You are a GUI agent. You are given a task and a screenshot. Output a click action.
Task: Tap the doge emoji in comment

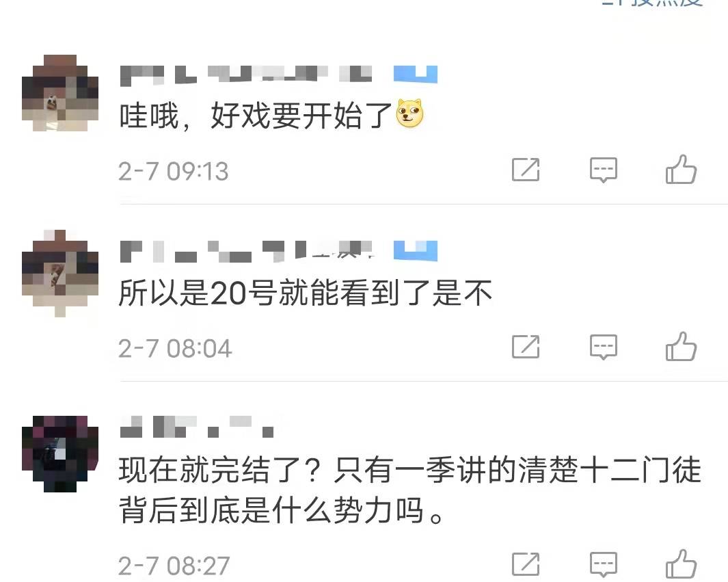click(409, 114)
